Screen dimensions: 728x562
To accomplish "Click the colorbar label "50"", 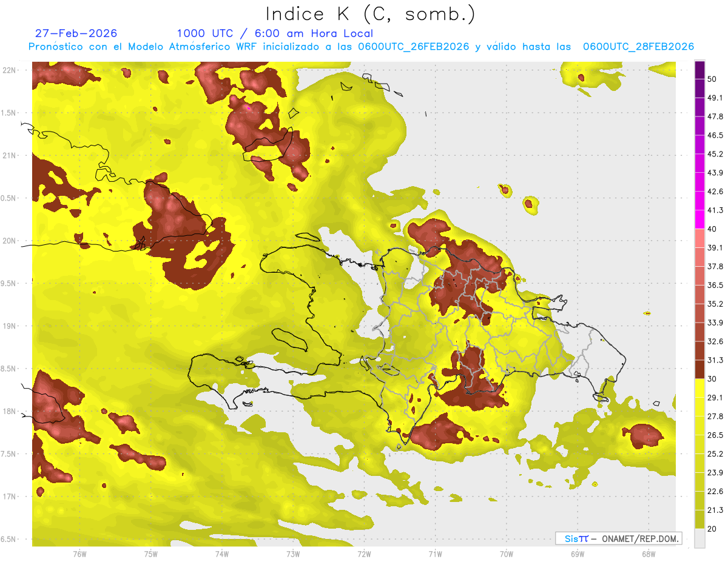I will 713,79.
